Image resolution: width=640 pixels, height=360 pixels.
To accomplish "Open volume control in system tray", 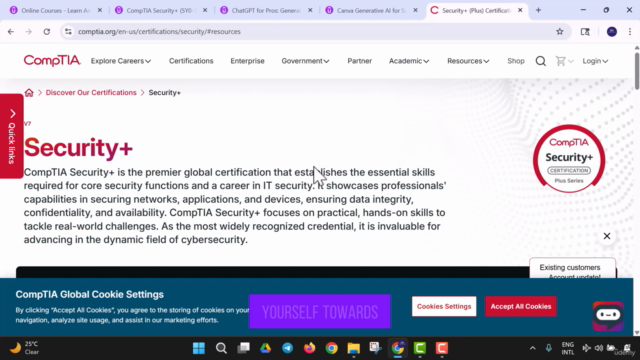I will pos(598,348).
